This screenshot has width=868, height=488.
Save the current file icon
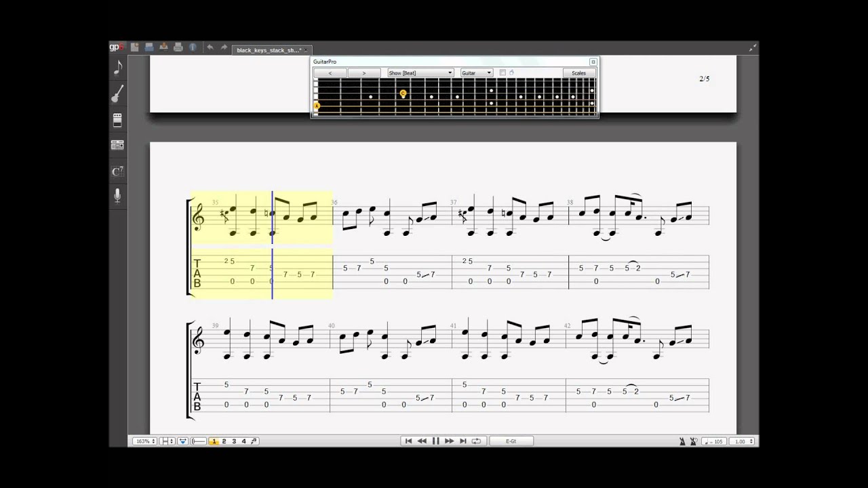click(x=163, y=47)
